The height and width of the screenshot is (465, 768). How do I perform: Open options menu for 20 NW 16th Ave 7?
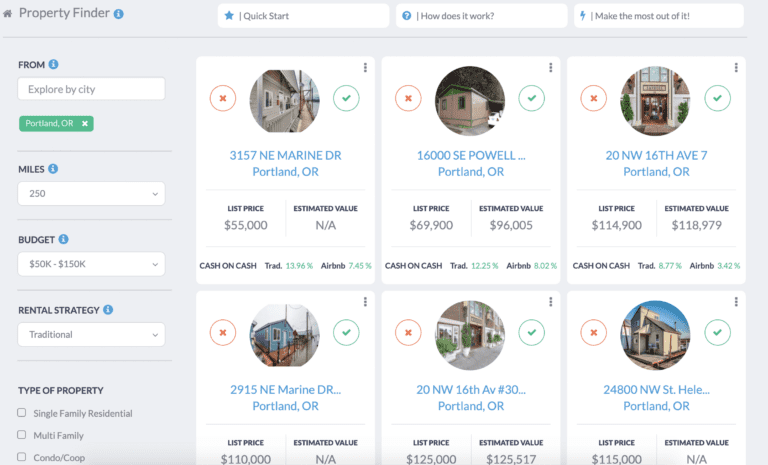coord(736,68)
